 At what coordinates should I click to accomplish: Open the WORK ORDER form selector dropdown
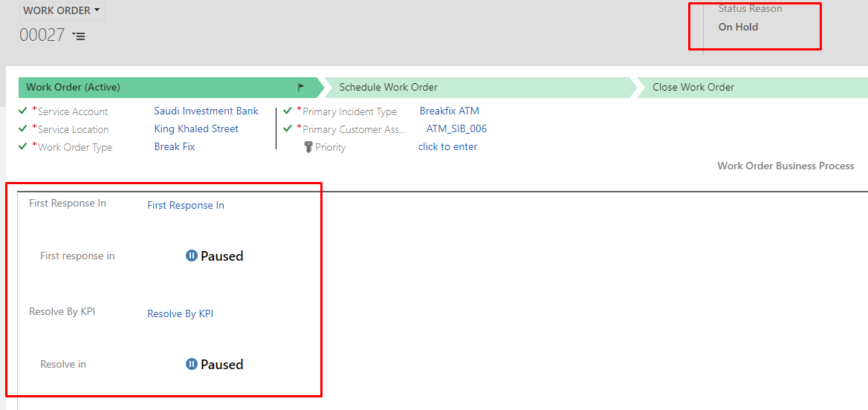(62, 11)
